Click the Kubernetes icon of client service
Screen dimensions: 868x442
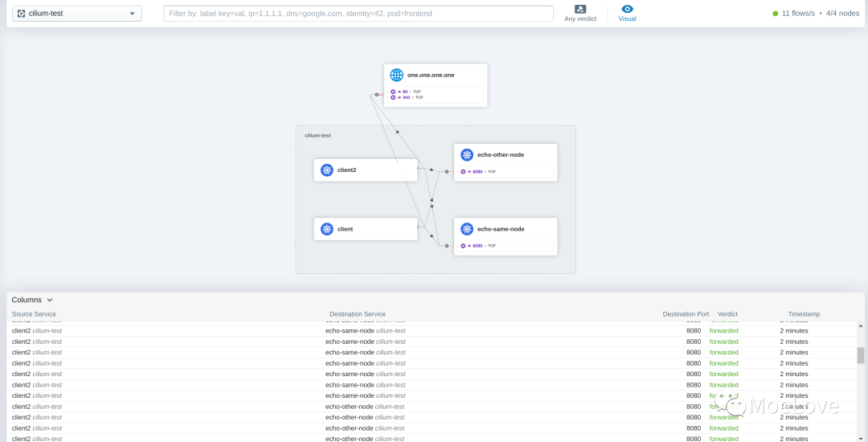pyautogui.click(x=326, y=229)
